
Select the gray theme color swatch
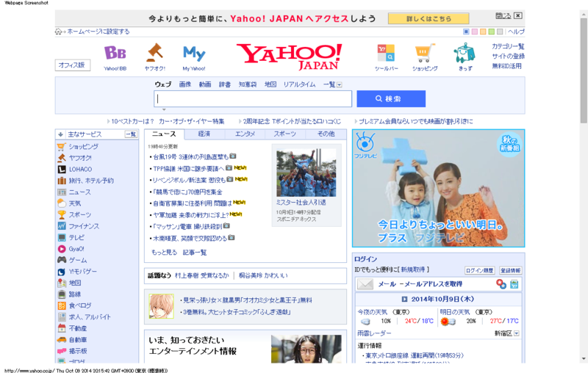[500, 32]
